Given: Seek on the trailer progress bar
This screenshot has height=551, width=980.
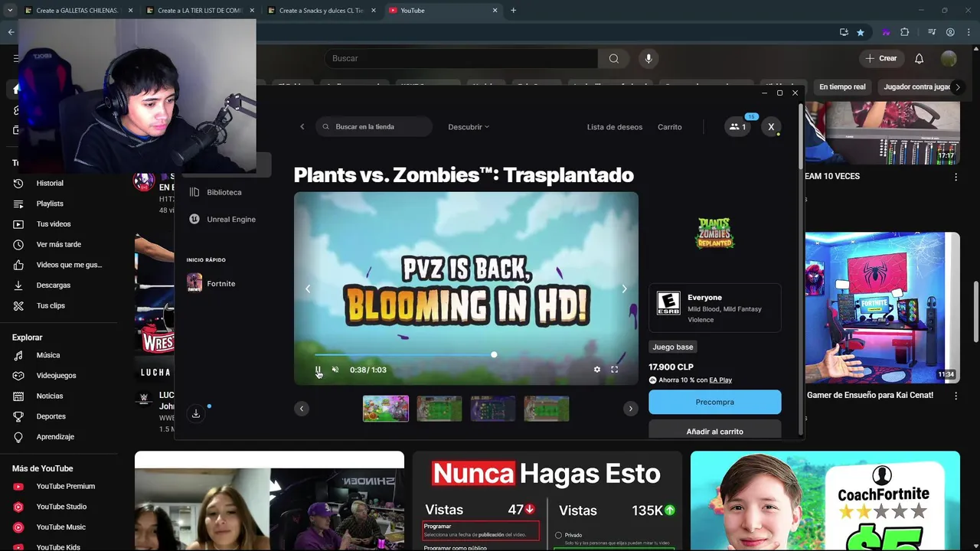Looking at the screenshot, I should tap(466, 355).
